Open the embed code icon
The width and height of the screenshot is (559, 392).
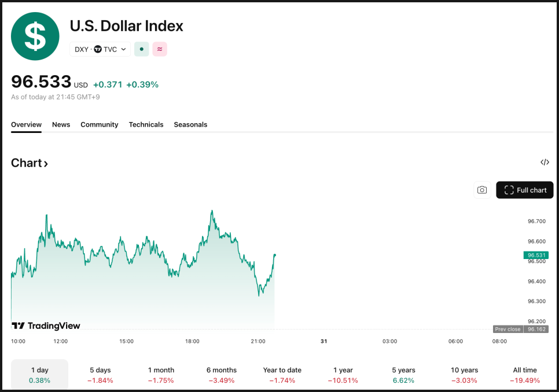[x=544, y=162]
